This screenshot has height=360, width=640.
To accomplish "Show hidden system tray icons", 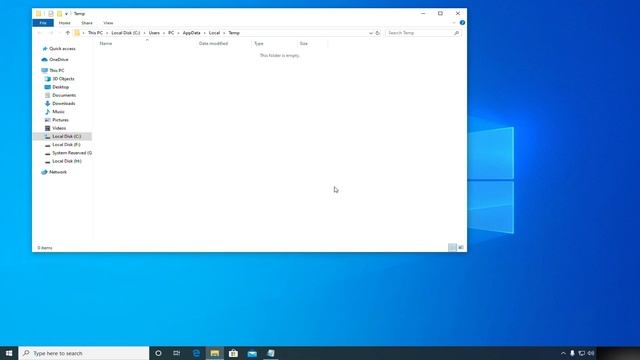I will [x=563, y=353].
